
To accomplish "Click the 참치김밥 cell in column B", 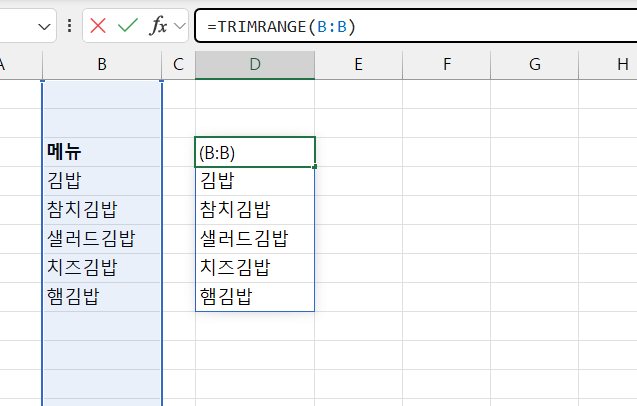I will pyautogui.click(x=102, y=210).
